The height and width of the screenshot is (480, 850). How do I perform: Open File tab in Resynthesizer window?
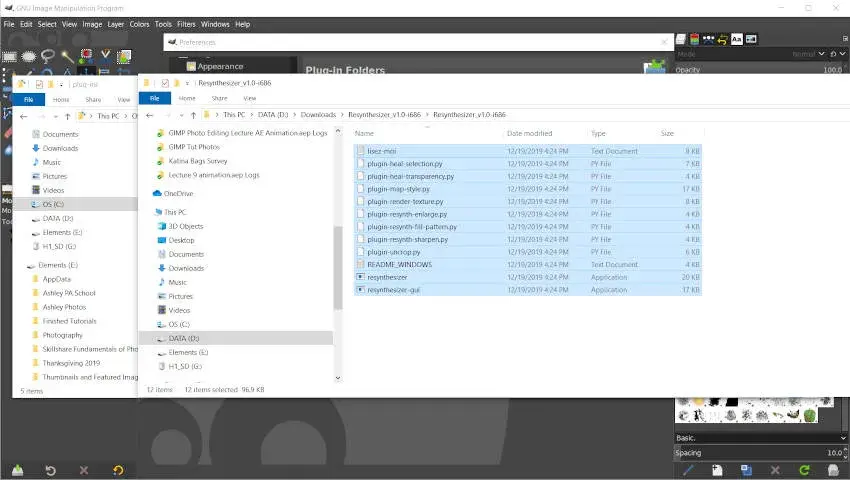point(154,98)
